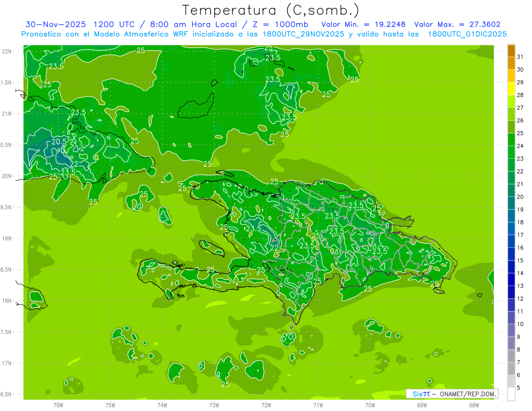This screenshot has width=532, height=411.
Task: Click the legend value '28'
Action: 520,95
